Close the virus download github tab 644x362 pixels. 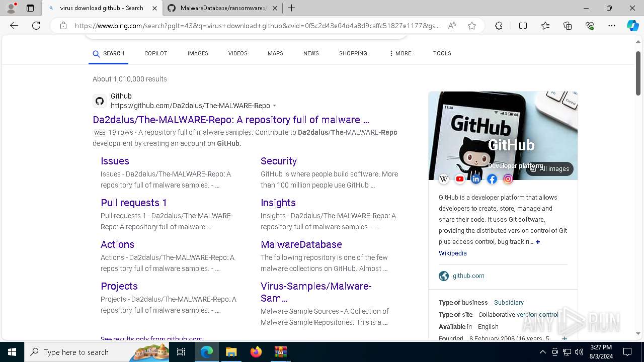pyautogui.click(x=154, y=8)
